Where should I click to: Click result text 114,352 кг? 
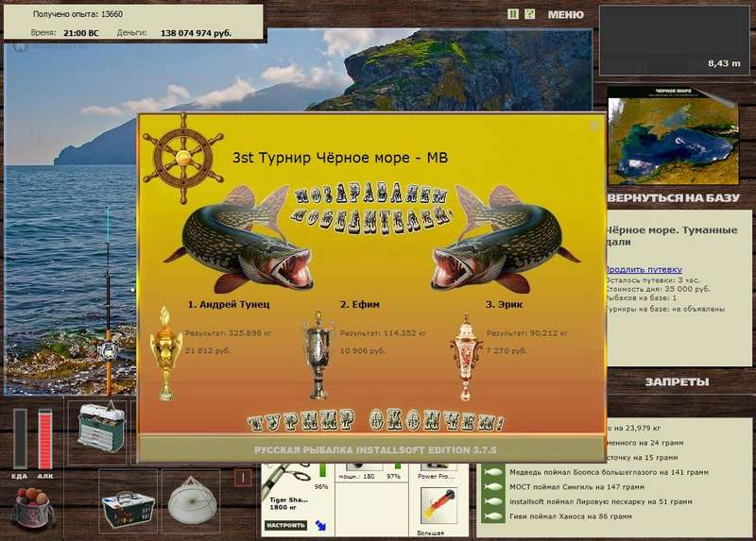click(383, 333)
